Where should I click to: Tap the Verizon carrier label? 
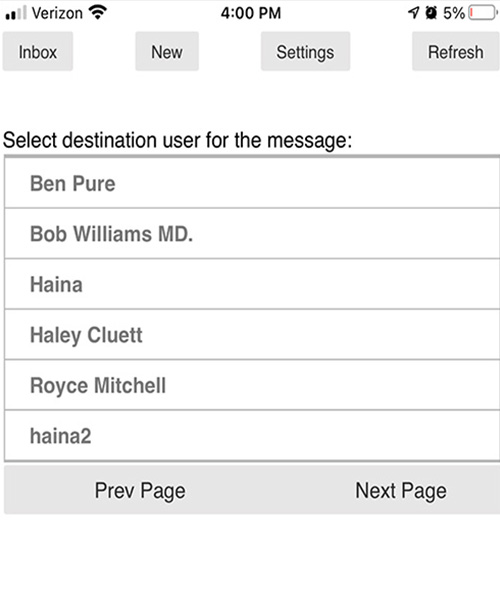pos(57,13)
